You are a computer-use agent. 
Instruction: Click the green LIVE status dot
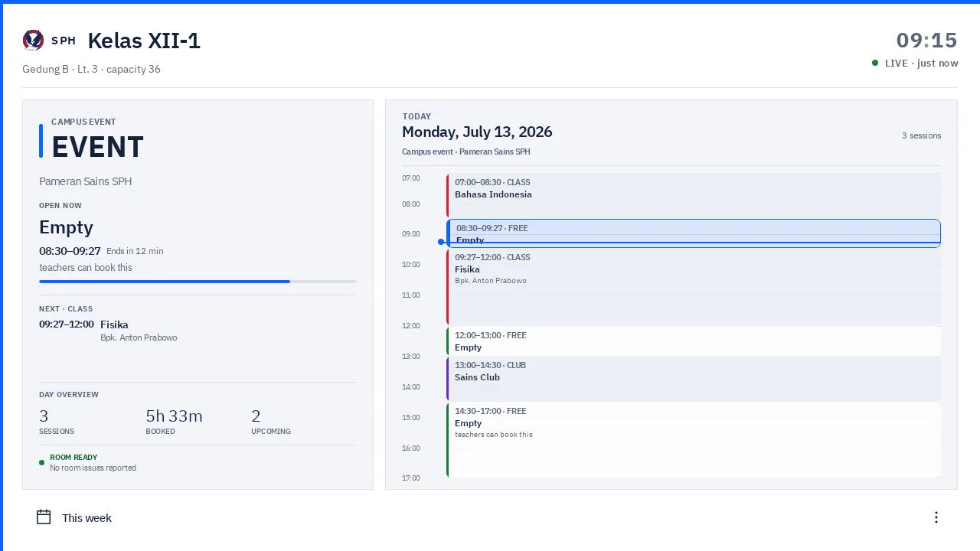875,63
